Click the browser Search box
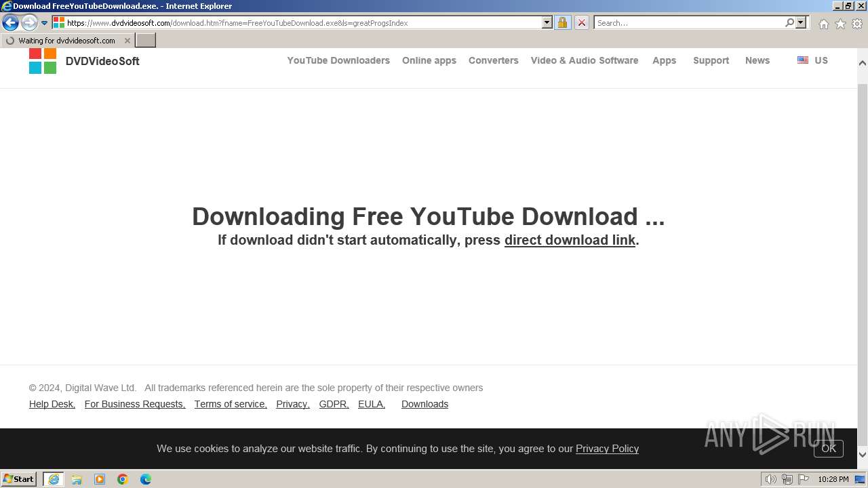 tap(688, 23)
